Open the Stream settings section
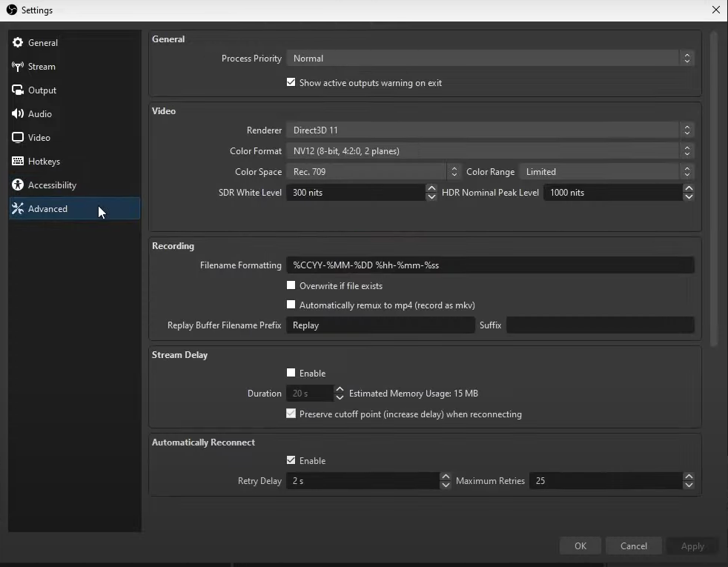This screenshot has width=728, height=567. pos(16,66)
